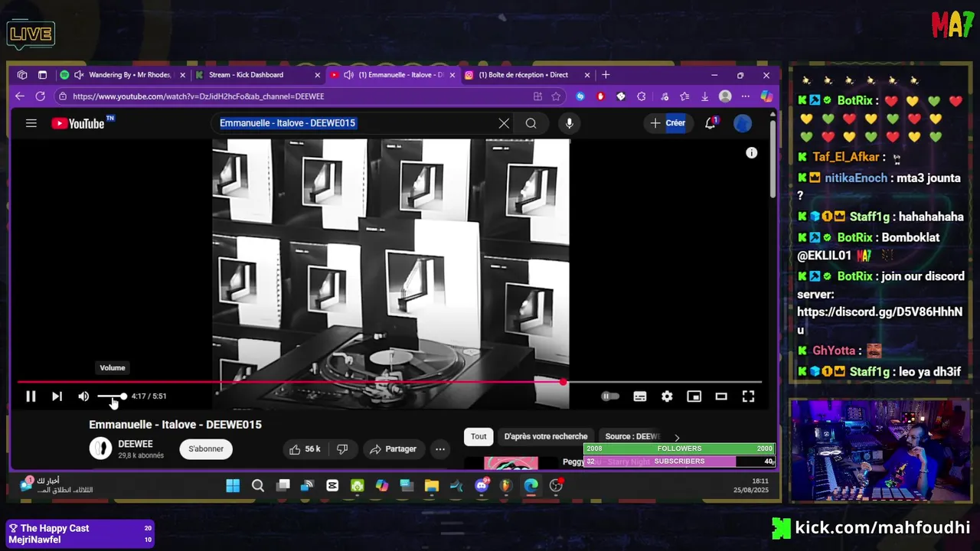This screenshot has width=980, height=551.
Task: Select the D'après votre recherche chip
Action: [x=546, y=436]
